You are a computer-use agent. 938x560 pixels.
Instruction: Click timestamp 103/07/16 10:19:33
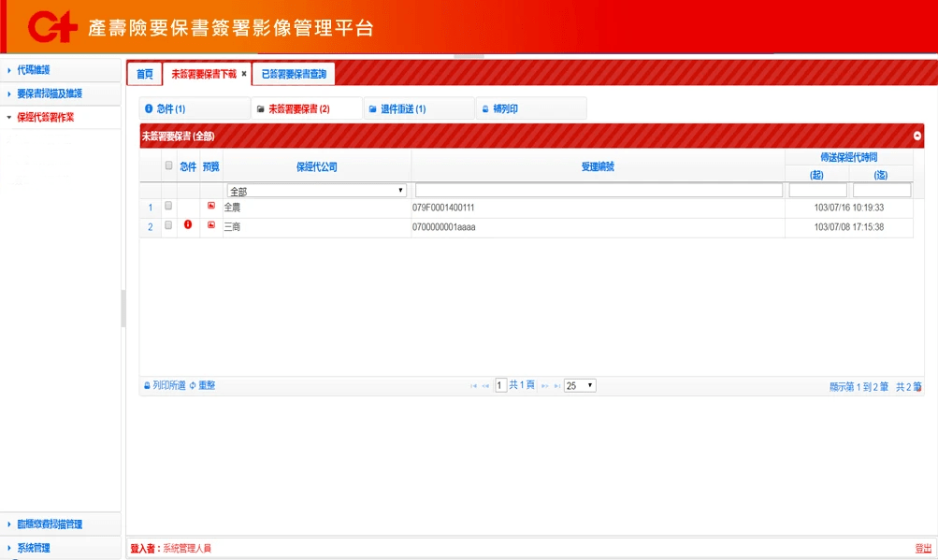pyautogui.click(x=849, y=208)
